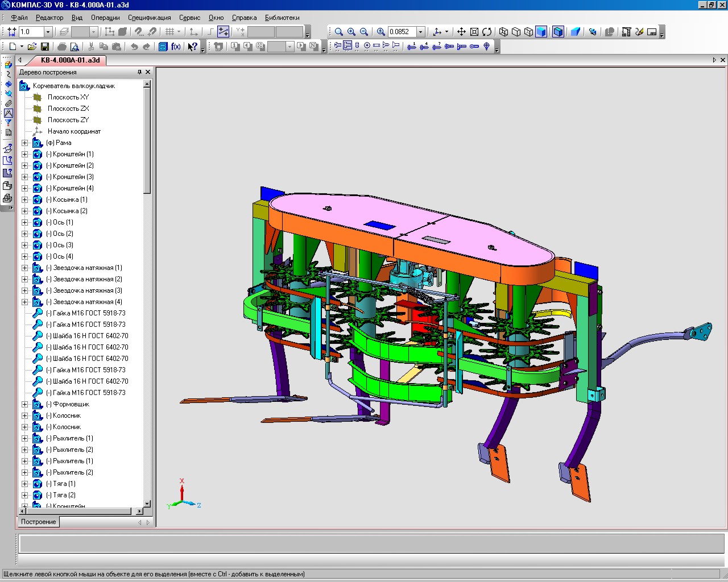This screenshot has width=728, height=582.
Task: Open the variables f(x) panel
Action: coord(176,47)
